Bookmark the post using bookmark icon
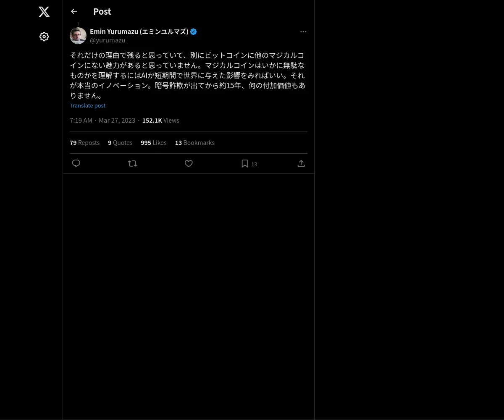Image resolution: width=504 pixels, height=420 pixels. (245, 164)
